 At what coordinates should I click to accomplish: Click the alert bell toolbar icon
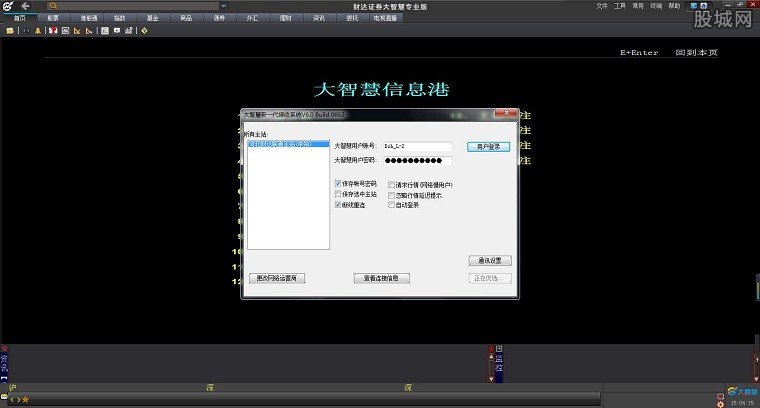[x=38, y=31]
